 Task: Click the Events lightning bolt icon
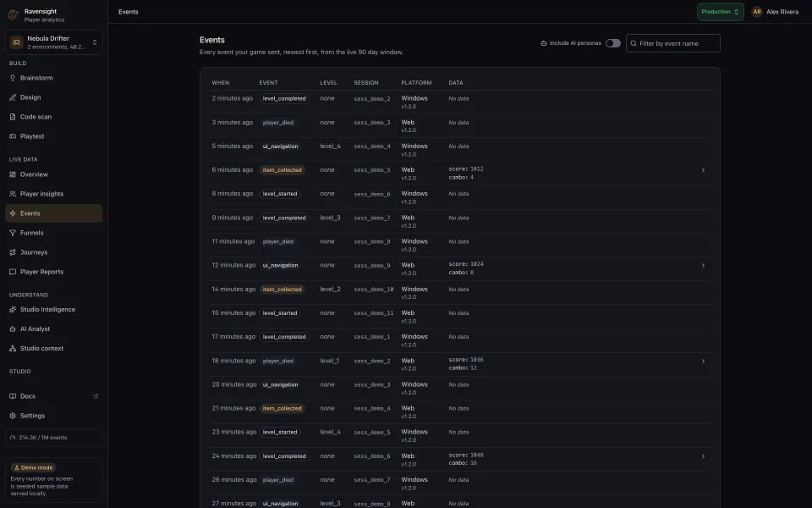[x=13, y=213]
